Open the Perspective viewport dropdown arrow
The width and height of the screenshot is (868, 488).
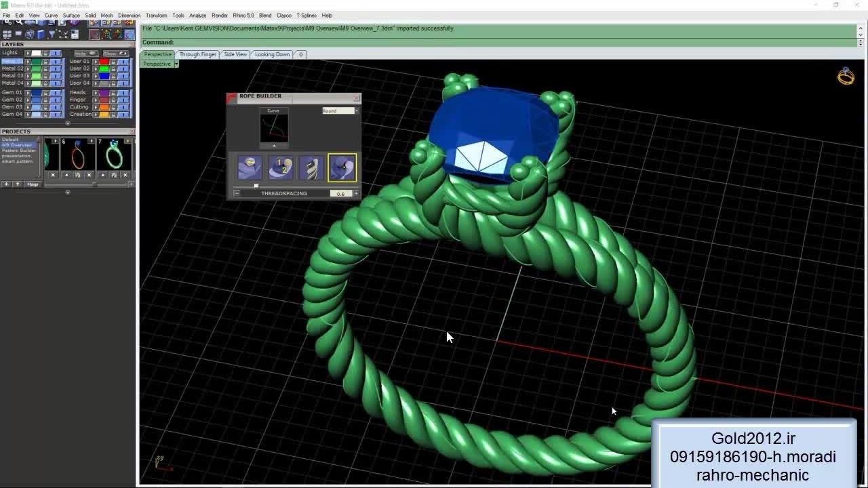[x=176, y=64]
